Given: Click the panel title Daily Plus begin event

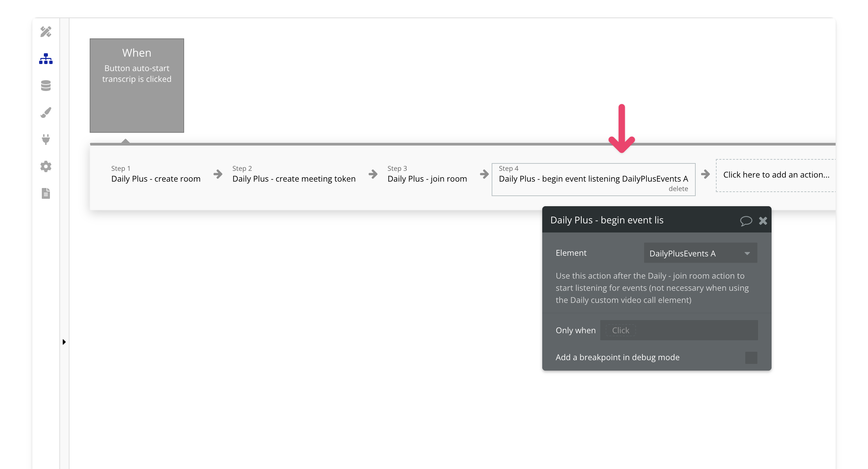Looking at the screenshot, I should click(607, 220).
